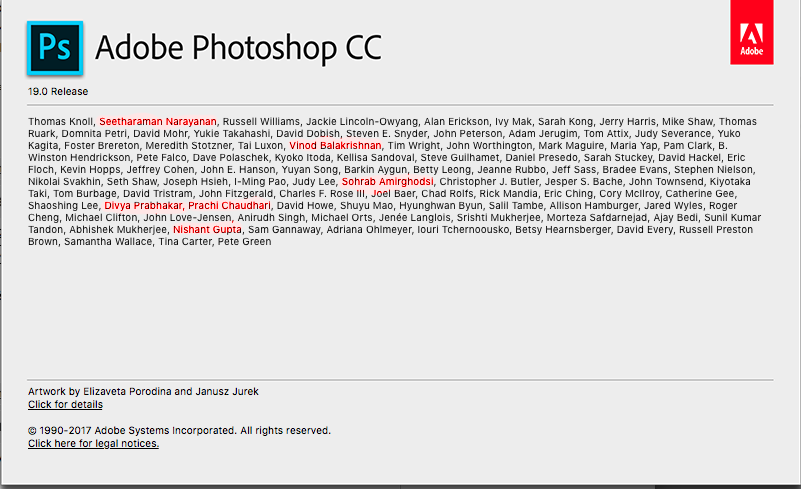Click the name 'Allison Hamburger' in credits
801x489 pixels.
point(594,205)
